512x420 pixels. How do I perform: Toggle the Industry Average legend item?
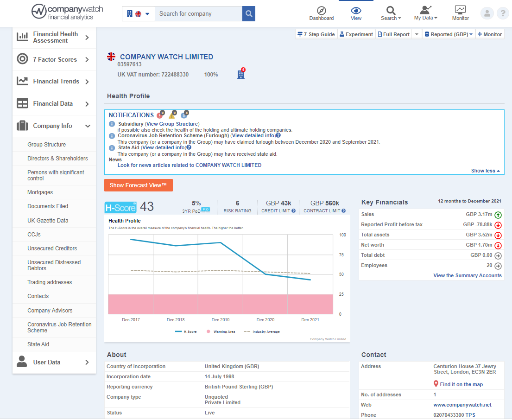[x=262, y=332]
